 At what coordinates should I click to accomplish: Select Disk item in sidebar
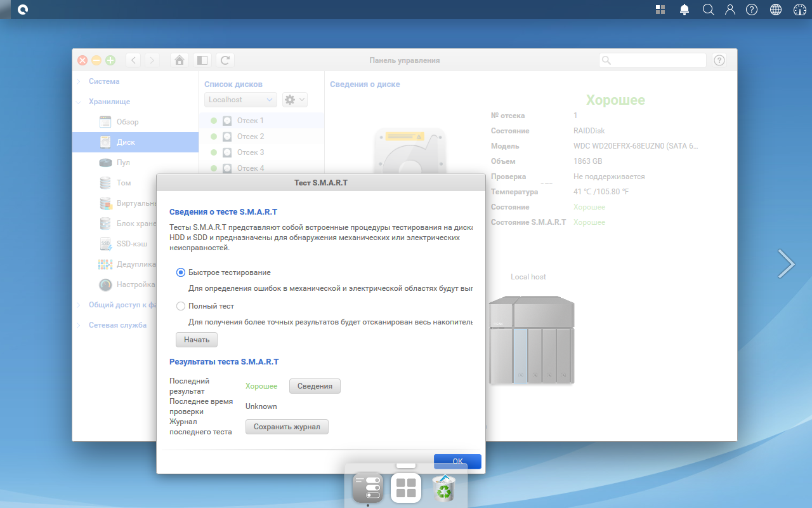(135, 142)
